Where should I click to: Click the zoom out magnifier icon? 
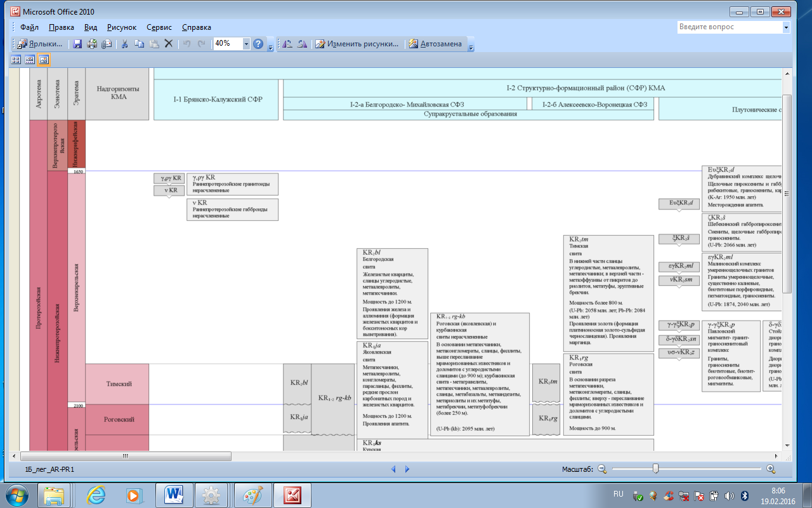coord(602,469)
